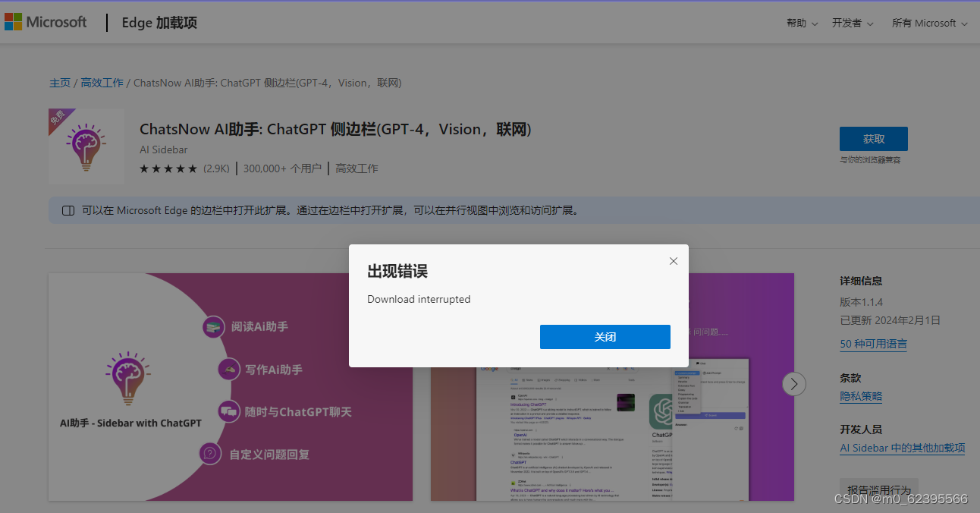Click the ChatsNow extension lightbulb icon

pyautogui.click(x=86, y=146)
